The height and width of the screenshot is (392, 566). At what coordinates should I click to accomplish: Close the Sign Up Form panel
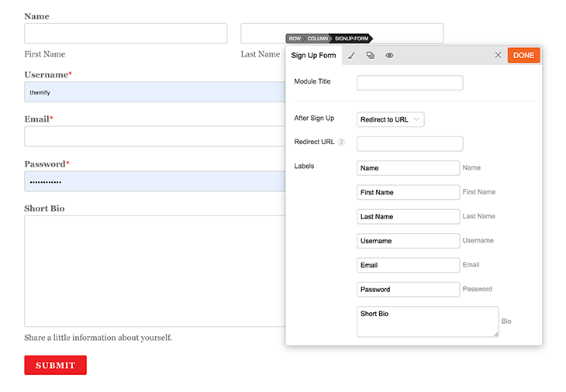498,55
